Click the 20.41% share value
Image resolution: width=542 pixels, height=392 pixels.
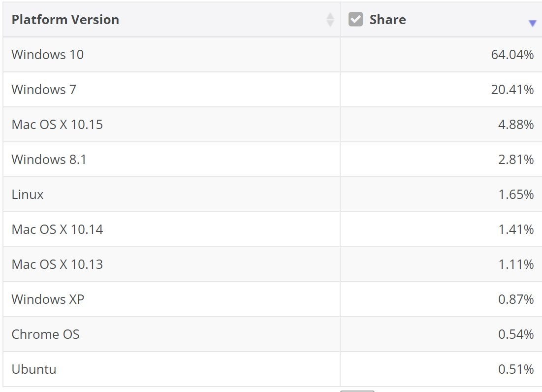click(x=512, y=90)
